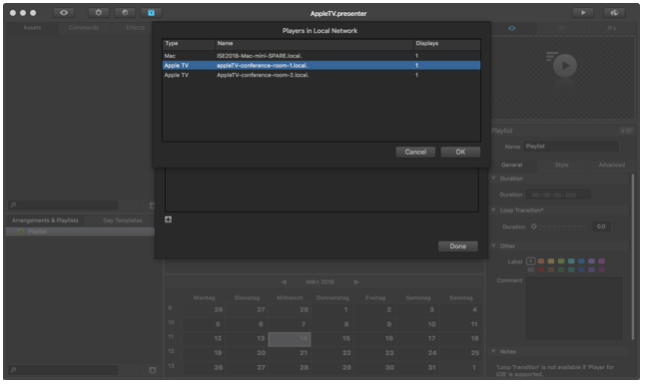Click the bottom playlists search field

click(63, 370)
